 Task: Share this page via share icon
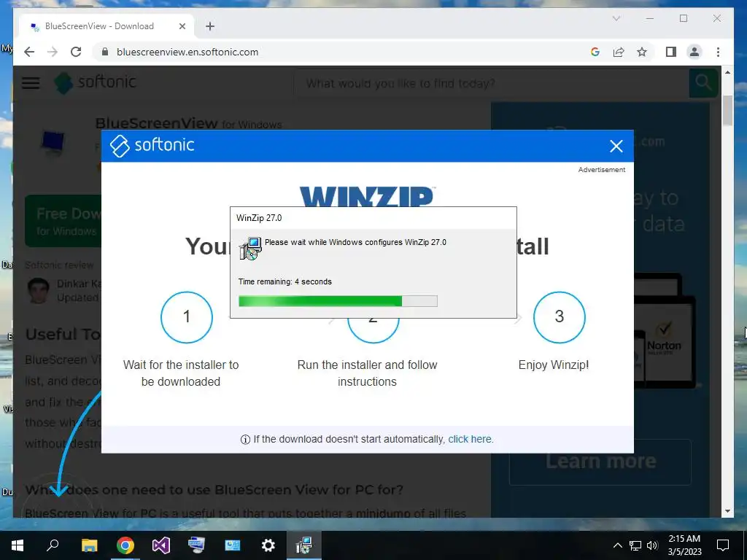click(x=619, y=52)
